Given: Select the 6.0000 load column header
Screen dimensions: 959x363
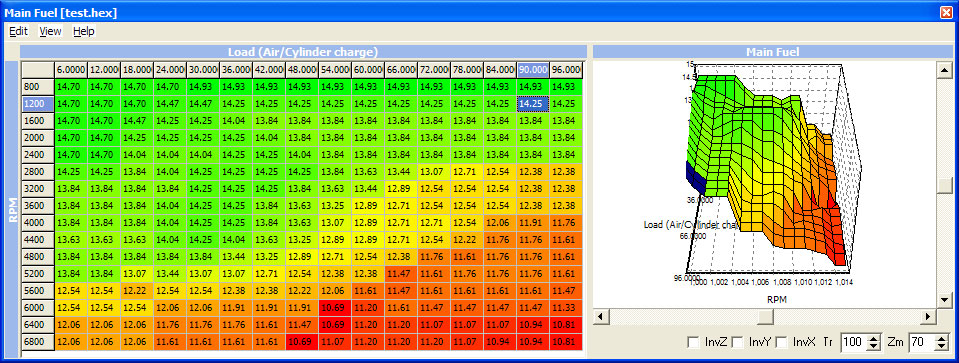Looking at the screenshot, I should click(x=71, y=70).
